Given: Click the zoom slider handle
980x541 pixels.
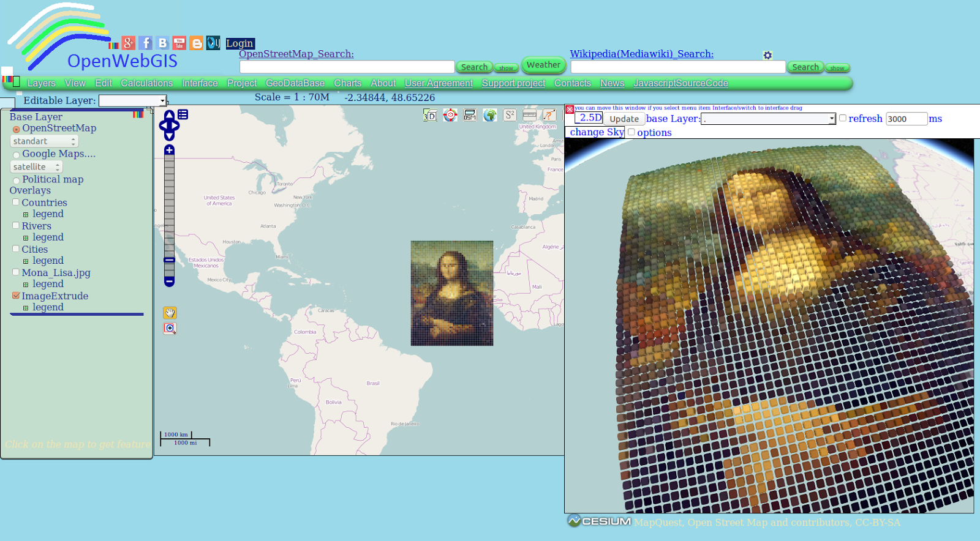Looking at the screenshot, I should click(170, 260).
